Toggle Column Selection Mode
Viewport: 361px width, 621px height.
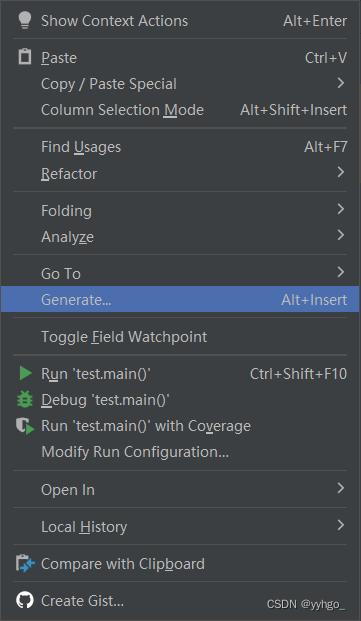pyautogui.click(x=180, y=110)
